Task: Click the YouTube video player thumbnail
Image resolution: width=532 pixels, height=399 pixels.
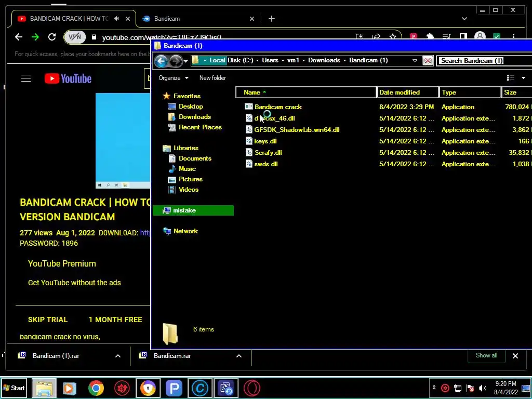Action: [x=123, y=140]
